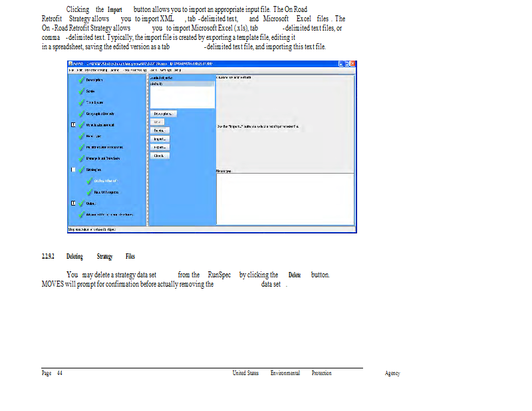Image resolution: width=532 pixels, height=411 pixels.
Task: Click the checkmark icon next to Scale
Action: 80,91
